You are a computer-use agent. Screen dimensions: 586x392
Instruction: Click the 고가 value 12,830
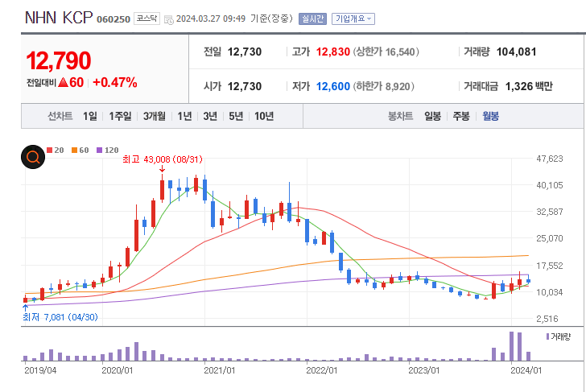pyautogui.click(x=333, y=52)
